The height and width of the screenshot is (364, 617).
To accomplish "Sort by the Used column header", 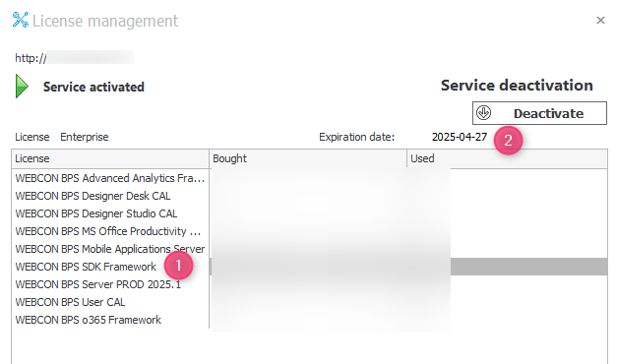I will click(x=507, y=158).
